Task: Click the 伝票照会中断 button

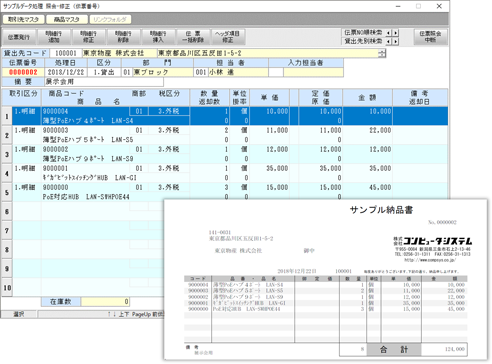Action: click(430, 37)
